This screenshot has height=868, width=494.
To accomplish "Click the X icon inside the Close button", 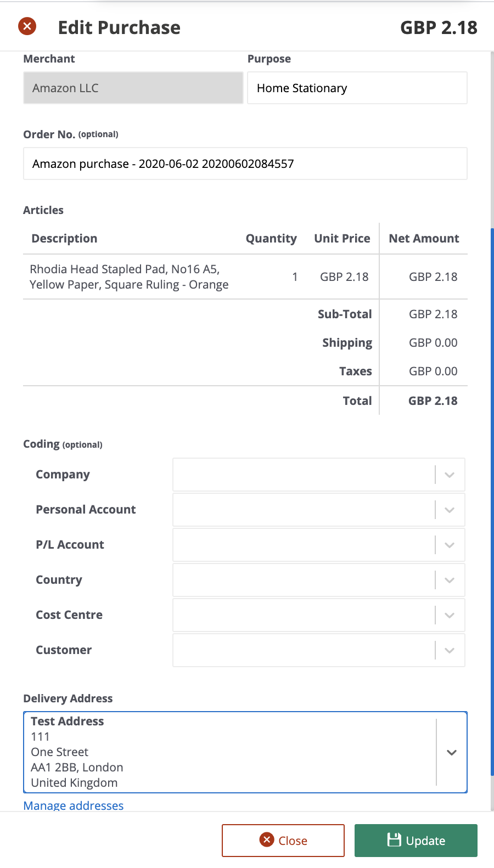I will pos(266,840).
